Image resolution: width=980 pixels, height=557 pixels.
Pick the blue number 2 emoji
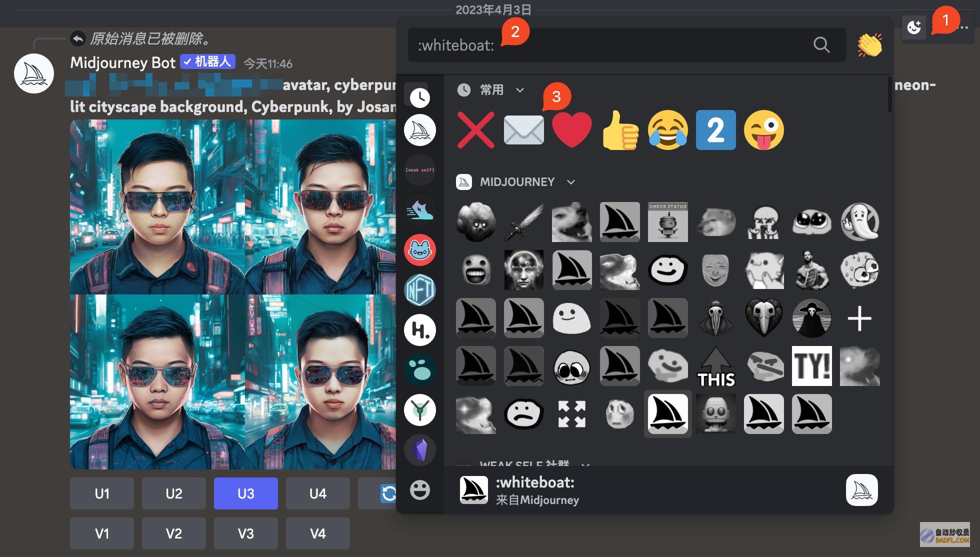point(715,130)
